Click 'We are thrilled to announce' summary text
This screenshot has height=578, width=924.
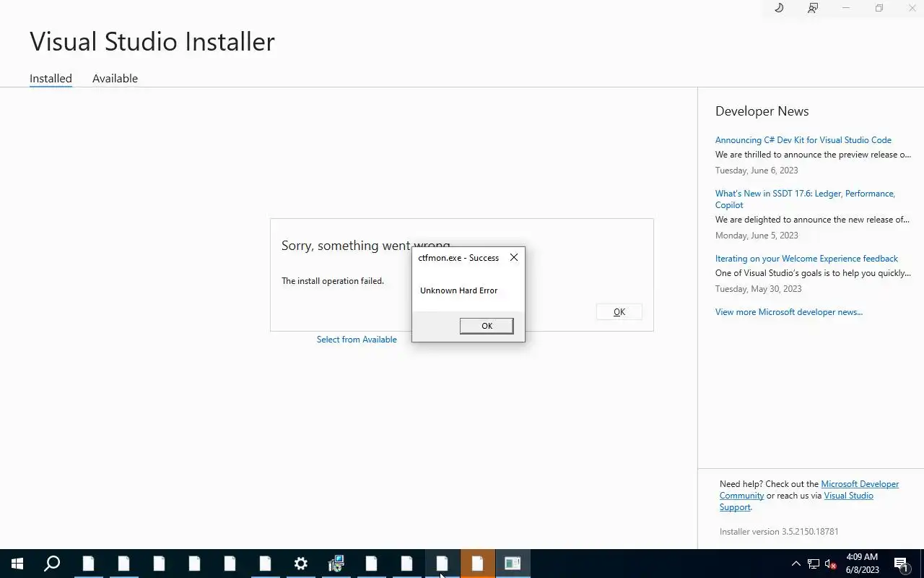(x=813, y=155)
